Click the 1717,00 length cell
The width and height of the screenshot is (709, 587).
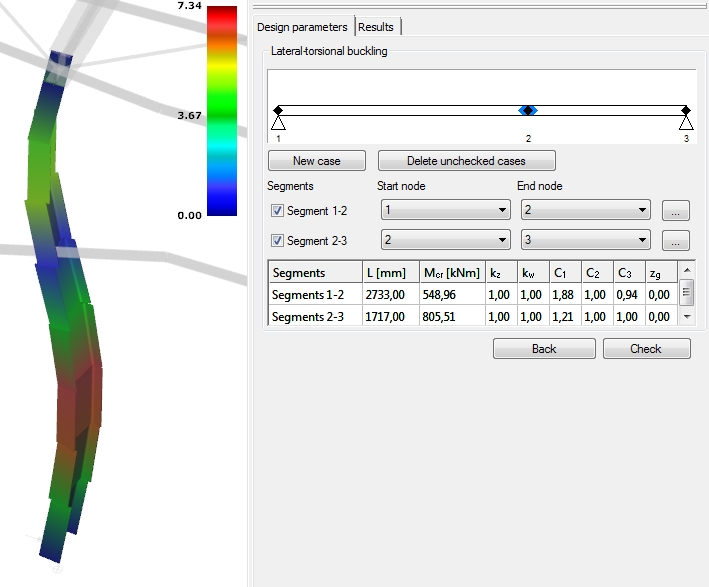pos(391,317)
